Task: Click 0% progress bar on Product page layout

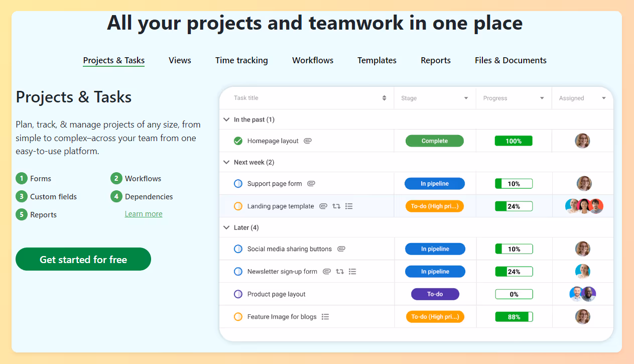Action: pyautogui.click(x=514, y=294)
